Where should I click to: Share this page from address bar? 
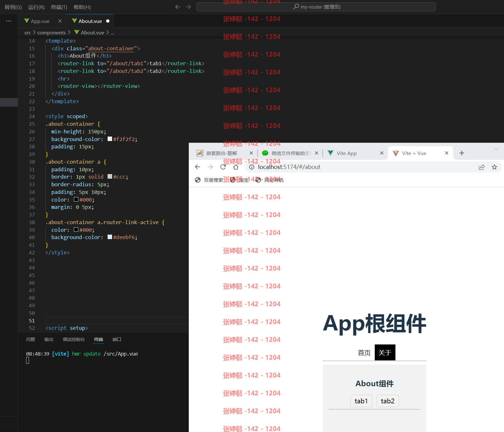pyautogui.click(x=482, y=167)
